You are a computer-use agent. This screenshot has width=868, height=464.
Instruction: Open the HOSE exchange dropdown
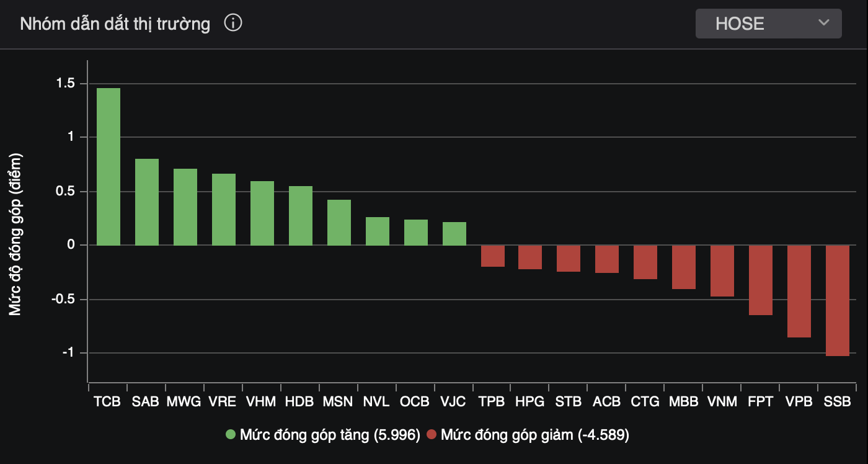point(768,24)
